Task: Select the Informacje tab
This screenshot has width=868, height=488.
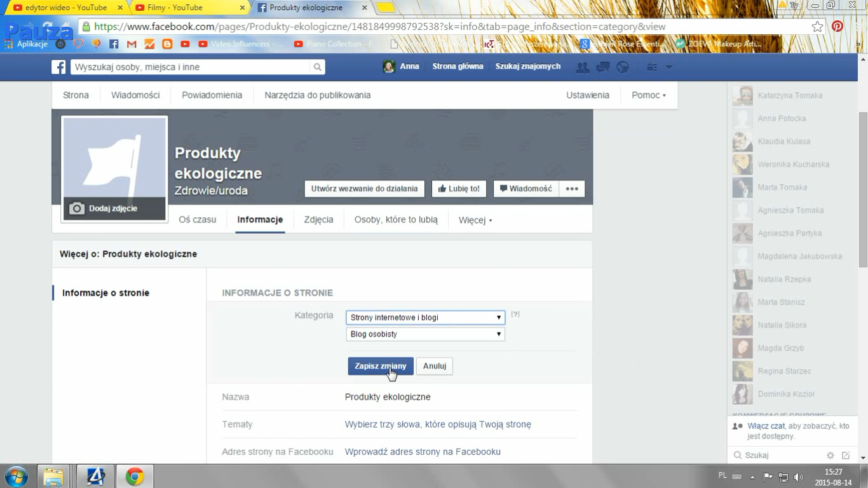Action: (x=260, y=220)
